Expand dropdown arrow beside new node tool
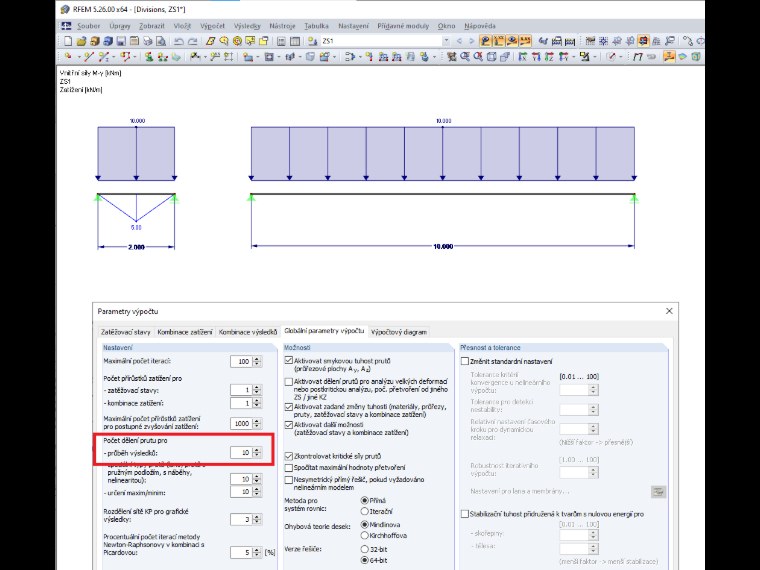This screenshot has width=760, height=570. pos(79,57)
